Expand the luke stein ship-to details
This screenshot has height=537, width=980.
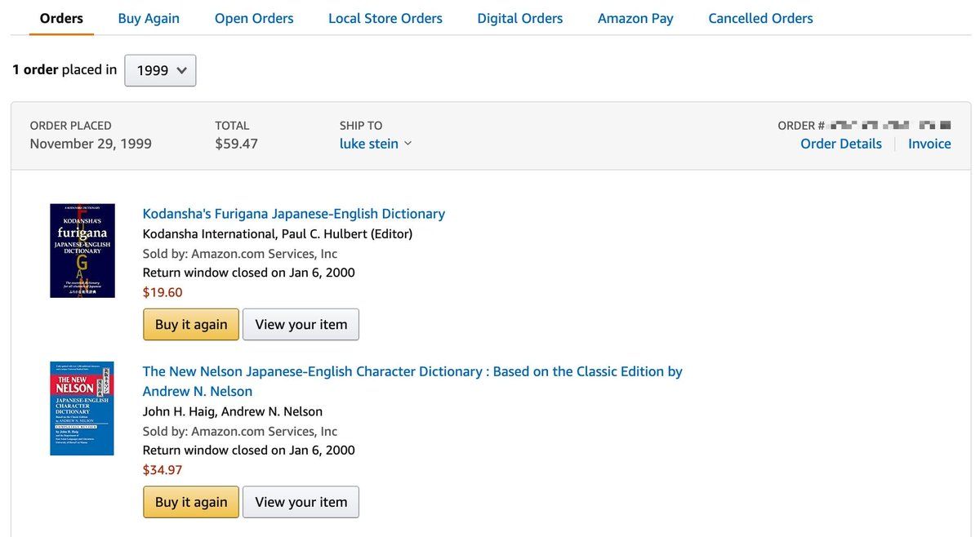(369, 144)
